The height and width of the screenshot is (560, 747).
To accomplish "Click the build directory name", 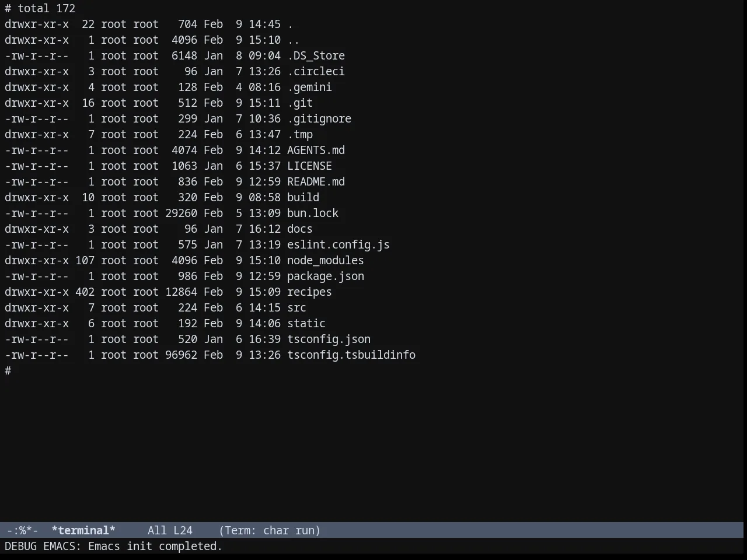I will tap(303, 197).
